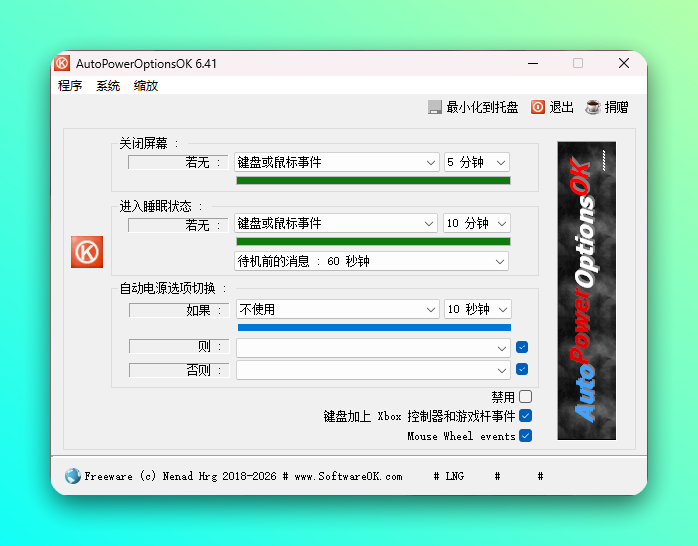Toggle the Xbox controller and joystick events checkbox
The width and height of the screenshot is (698, 546).
(x=525, y=416)
